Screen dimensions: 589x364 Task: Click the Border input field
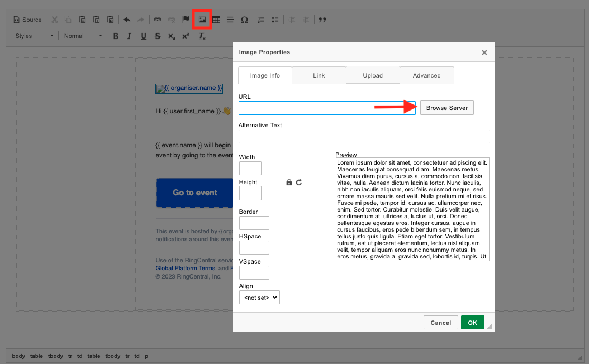pyautogui.click(x=254, y=223)
